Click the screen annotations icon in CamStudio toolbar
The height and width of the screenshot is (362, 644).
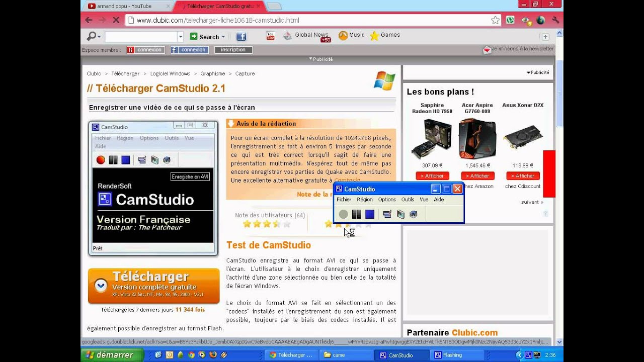[x=400, y=214]
